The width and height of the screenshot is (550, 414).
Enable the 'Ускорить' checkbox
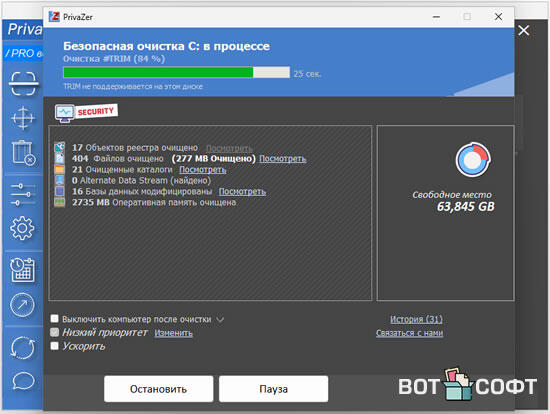point(54,346)
